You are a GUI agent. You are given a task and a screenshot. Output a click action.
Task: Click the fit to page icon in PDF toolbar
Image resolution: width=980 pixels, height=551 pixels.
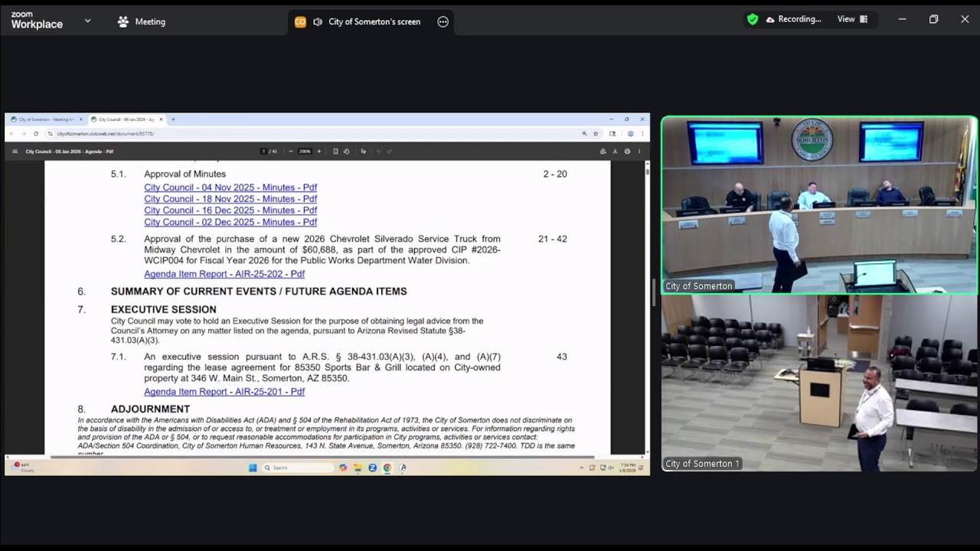pyautogui.click(x=335, y=152)
